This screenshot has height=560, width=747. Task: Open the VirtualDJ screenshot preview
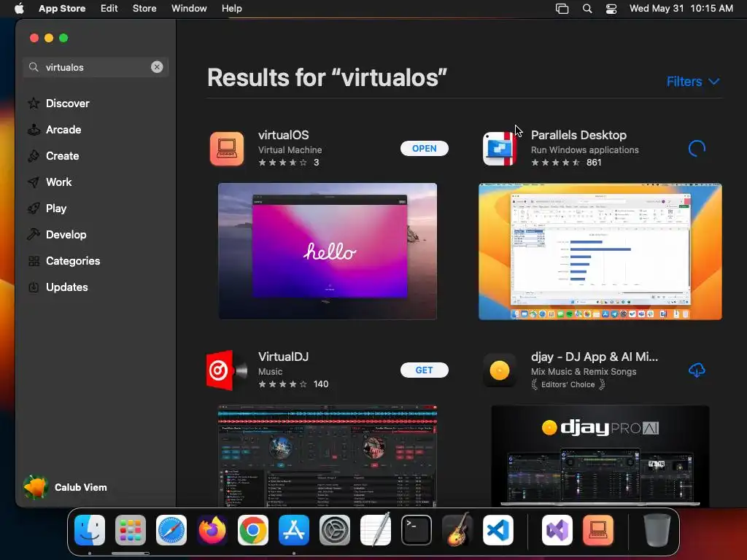pyautogui.click(x=328, y=456)
